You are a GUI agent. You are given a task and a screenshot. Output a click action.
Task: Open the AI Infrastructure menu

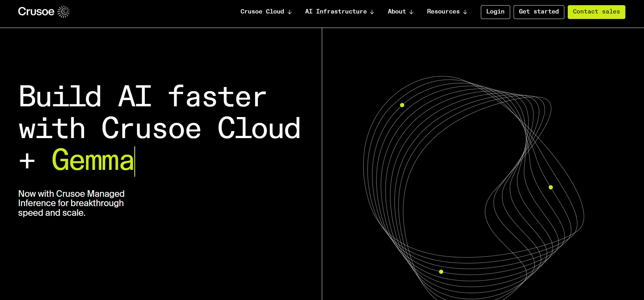[x=336, y=12]
